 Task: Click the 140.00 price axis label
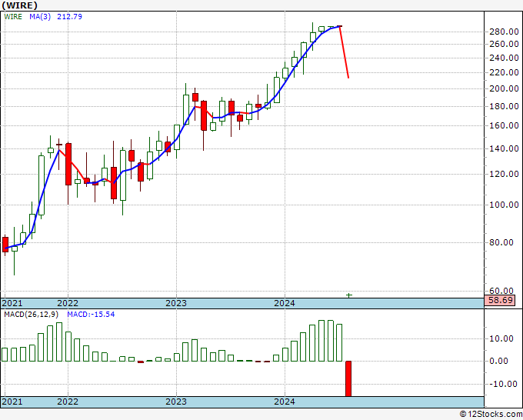point(504,148)
